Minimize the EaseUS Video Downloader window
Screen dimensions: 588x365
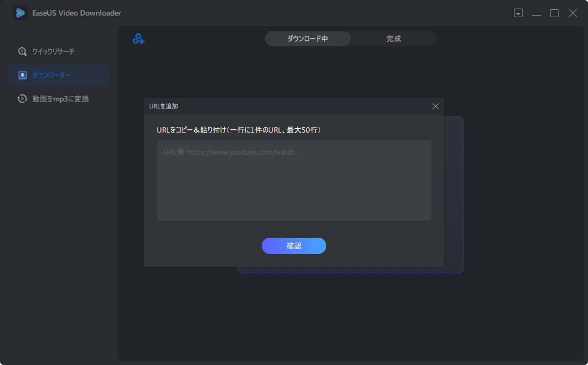tap(536, 12)
